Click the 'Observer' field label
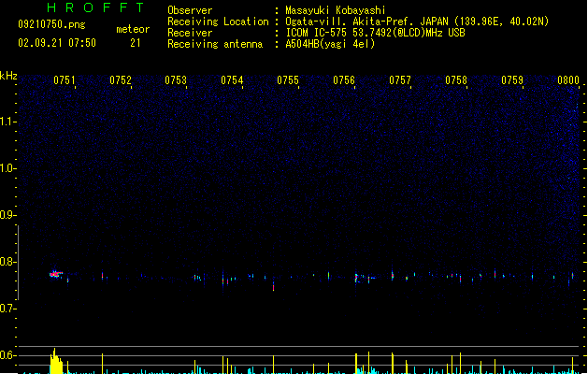The width and height of the screenshot is (588, 374). pos(190,10)
